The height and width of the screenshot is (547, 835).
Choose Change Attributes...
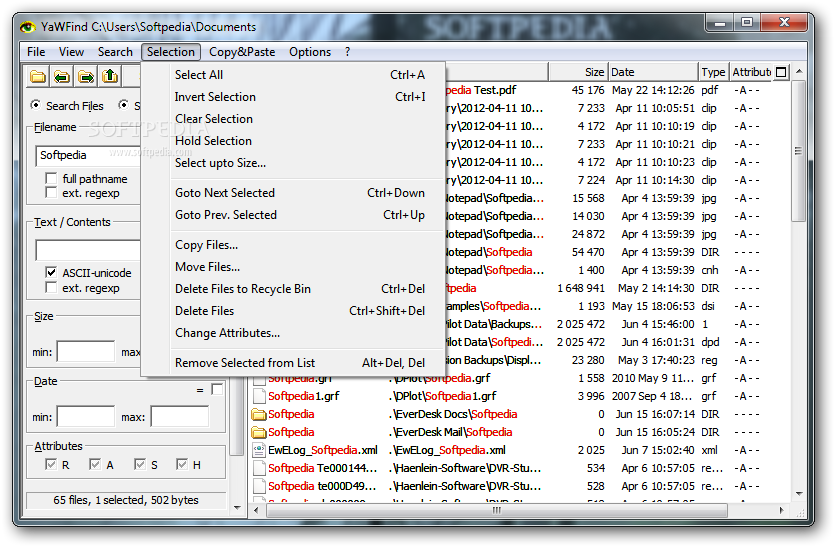coord(293,333)
